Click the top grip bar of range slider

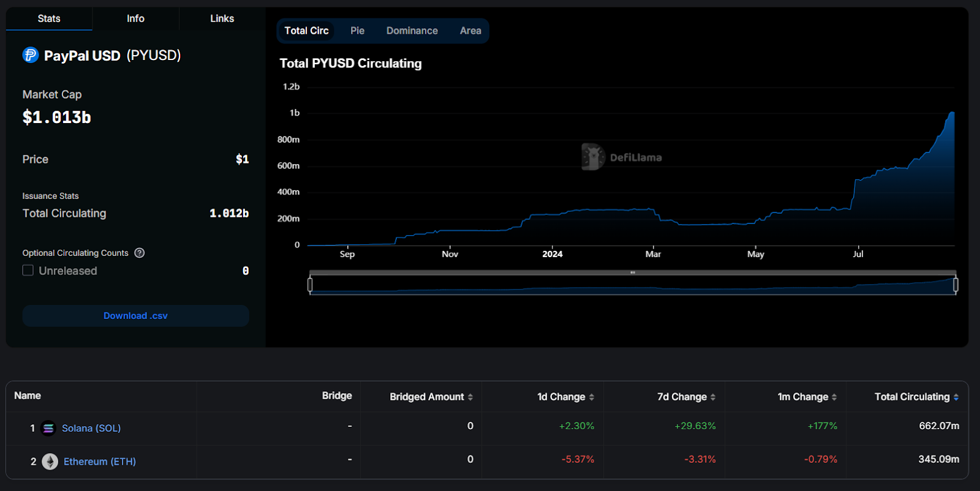click(x=633, y=272)
